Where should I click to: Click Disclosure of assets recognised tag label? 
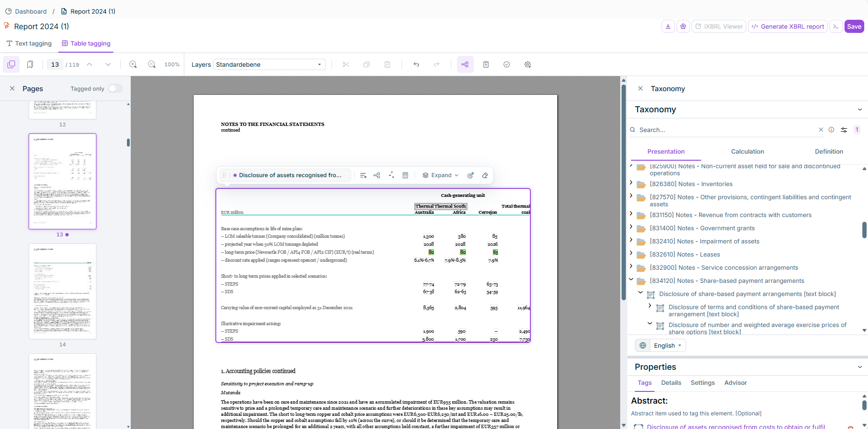coord(290,175)
